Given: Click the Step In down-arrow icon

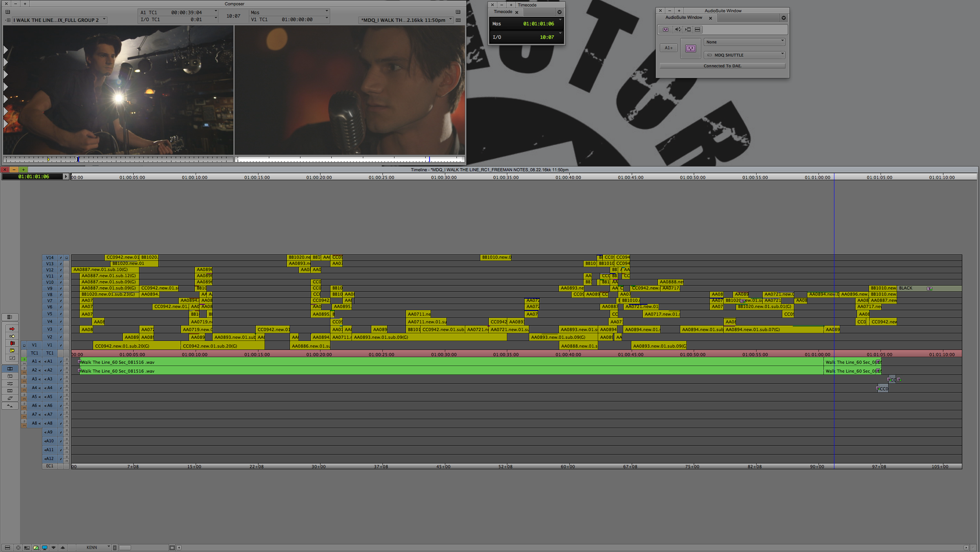Looking at the screenshot, I should point(54,548).
